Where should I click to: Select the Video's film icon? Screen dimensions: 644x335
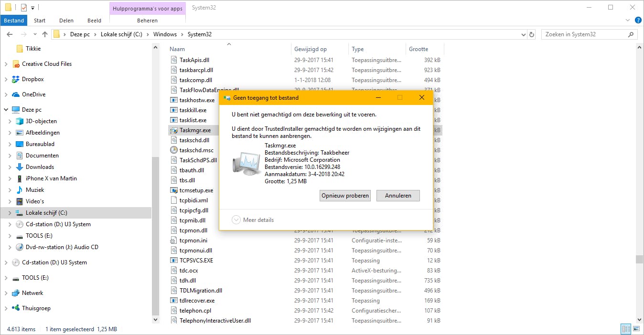tap(20, 201)
